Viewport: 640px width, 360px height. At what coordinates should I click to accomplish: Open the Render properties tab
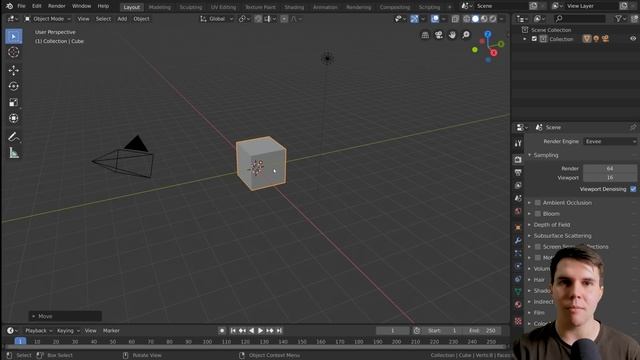[518, 160]
